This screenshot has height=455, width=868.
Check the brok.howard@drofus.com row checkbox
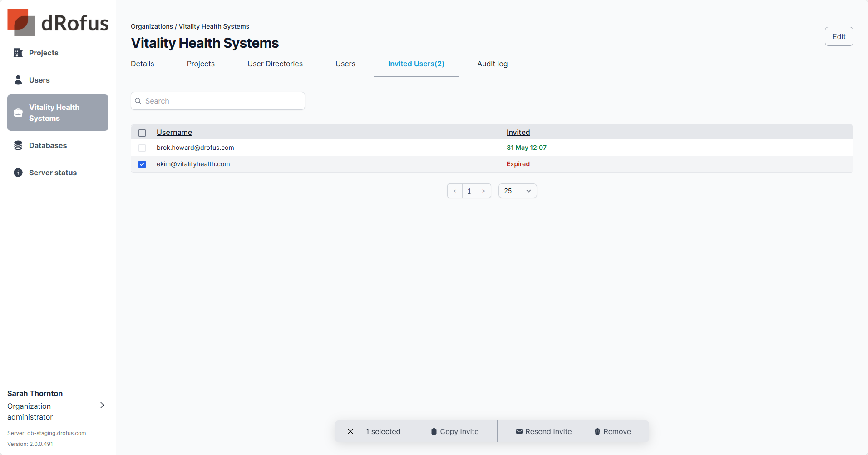142,148
